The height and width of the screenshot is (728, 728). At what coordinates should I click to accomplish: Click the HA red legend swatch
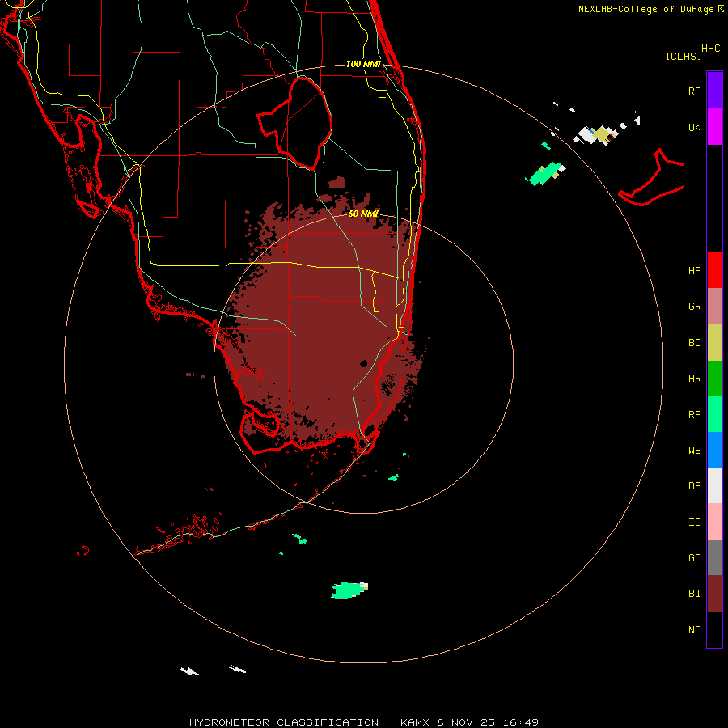714,270
